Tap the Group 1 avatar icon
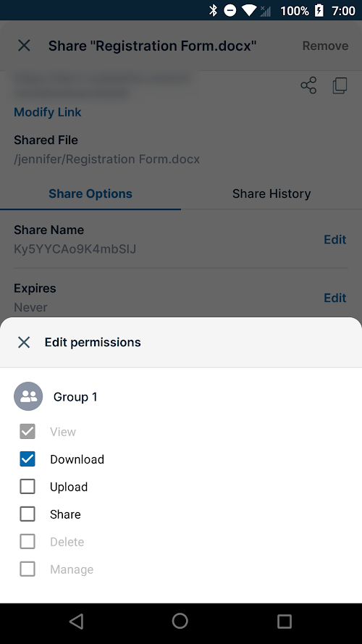362x644 pixels. point(28,396)
